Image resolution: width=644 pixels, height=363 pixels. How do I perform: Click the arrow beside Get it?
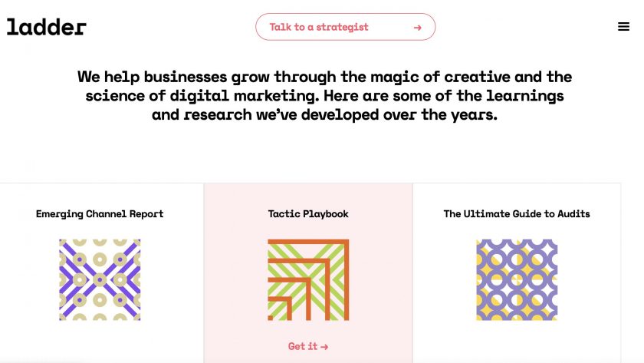pos(325,347)
